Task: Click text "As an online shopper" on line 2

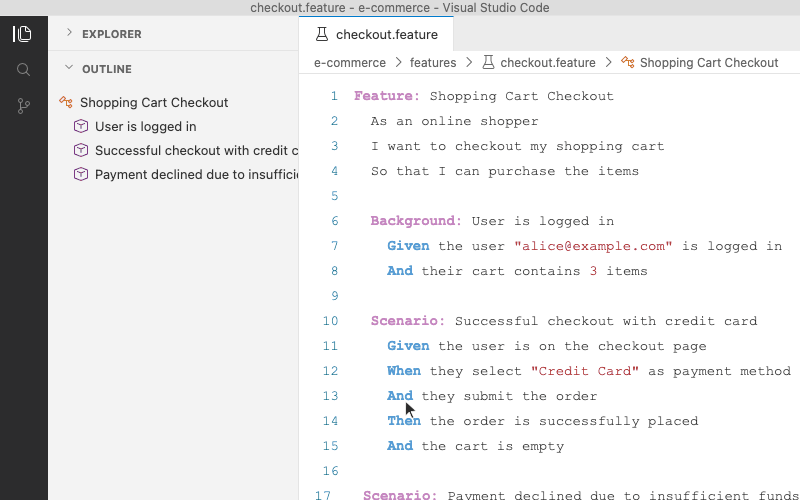Action: tap(454, 121)
